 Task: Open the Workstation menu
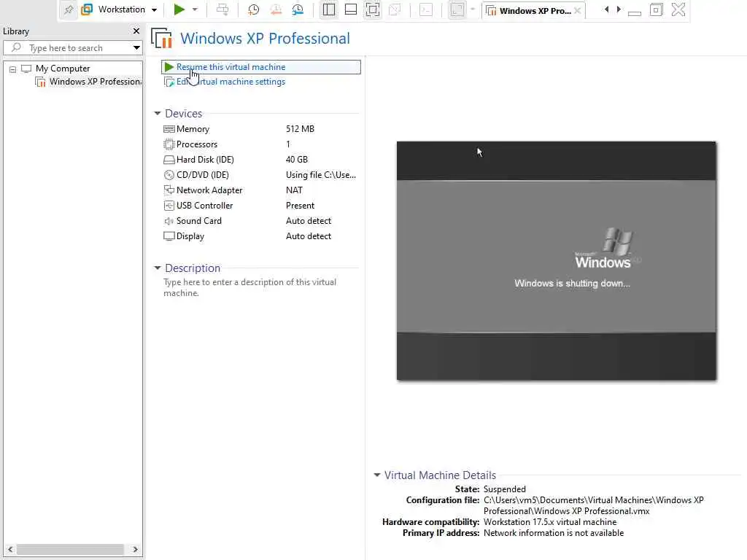point(119,9)
